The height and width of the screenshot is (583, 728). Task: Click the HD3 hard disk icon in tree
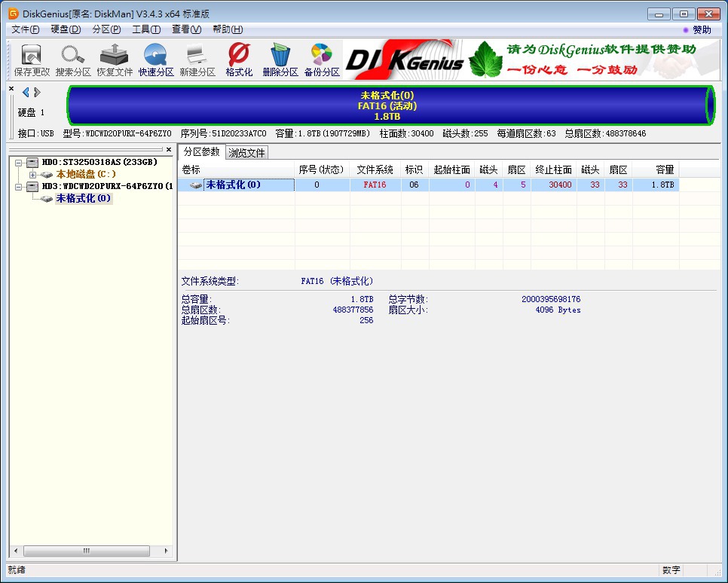pos(32,187)
